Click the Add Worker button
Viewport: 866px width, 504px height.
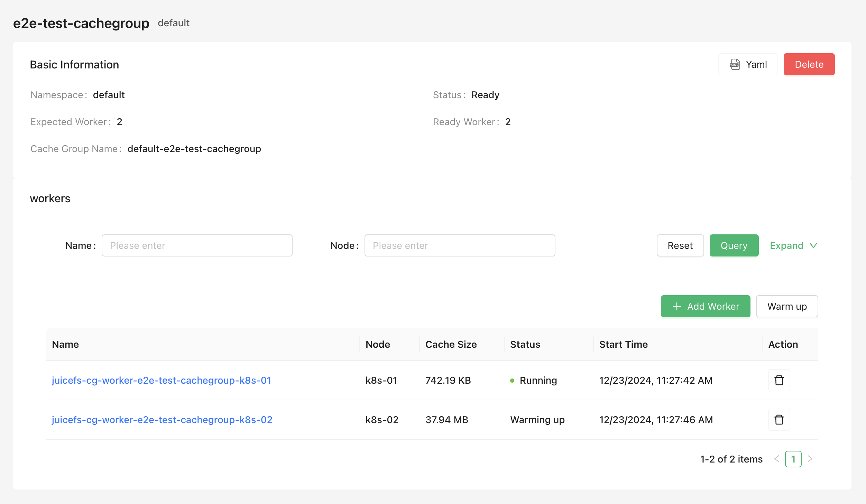[x=706, y=306]
